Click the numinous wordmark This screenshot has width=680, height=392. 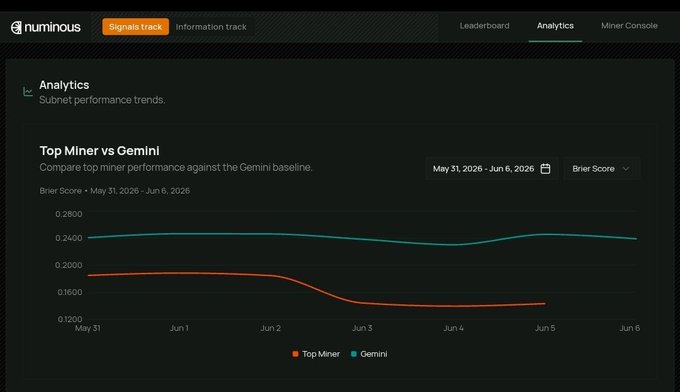52,27
